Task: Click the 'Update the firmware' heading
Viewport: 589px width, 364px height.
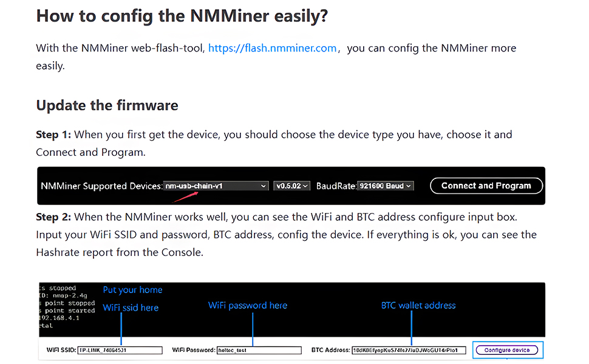Action: [x=107, y=106]
